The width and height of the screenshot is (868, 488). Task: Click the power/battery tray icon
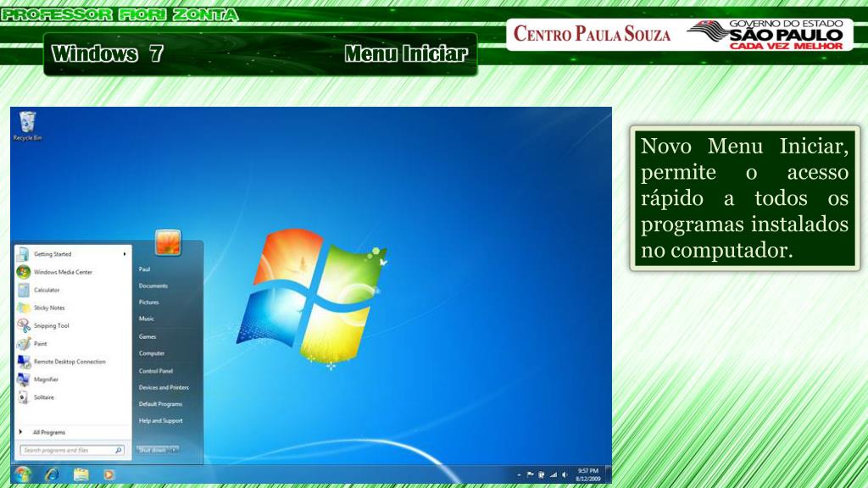coord(541,474)
